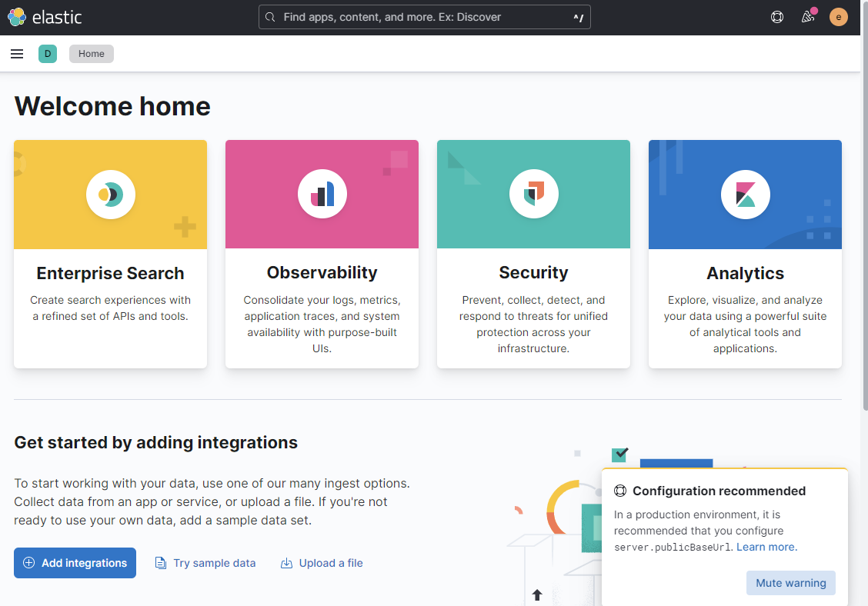Open the hamburger navigation menu
The height and width of the screenshot is (606, 868).
(17, 54)
